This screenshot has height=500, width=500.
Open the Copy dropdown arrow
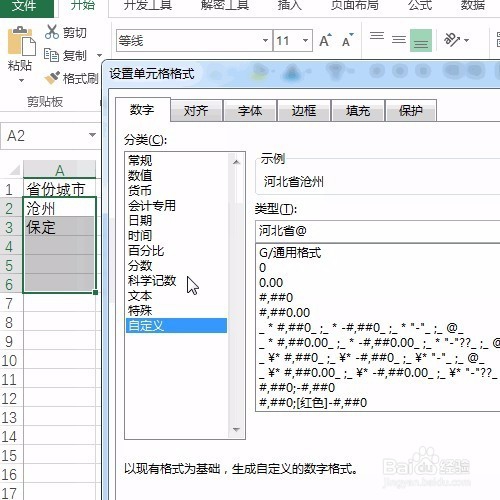click(x=99, y=55)
